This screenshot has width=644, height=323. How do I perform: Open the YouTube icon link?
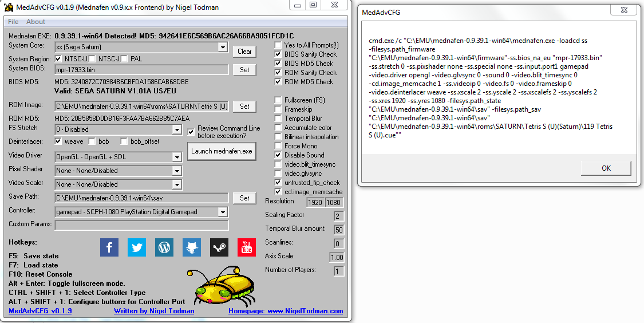pyautogui.click(x=246, y=247)
